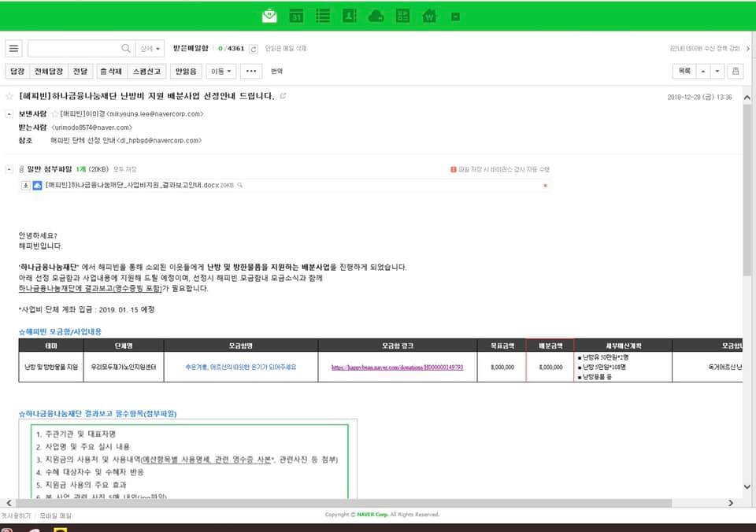Click the horizontal scrollbar thumb

coord(344,503)
